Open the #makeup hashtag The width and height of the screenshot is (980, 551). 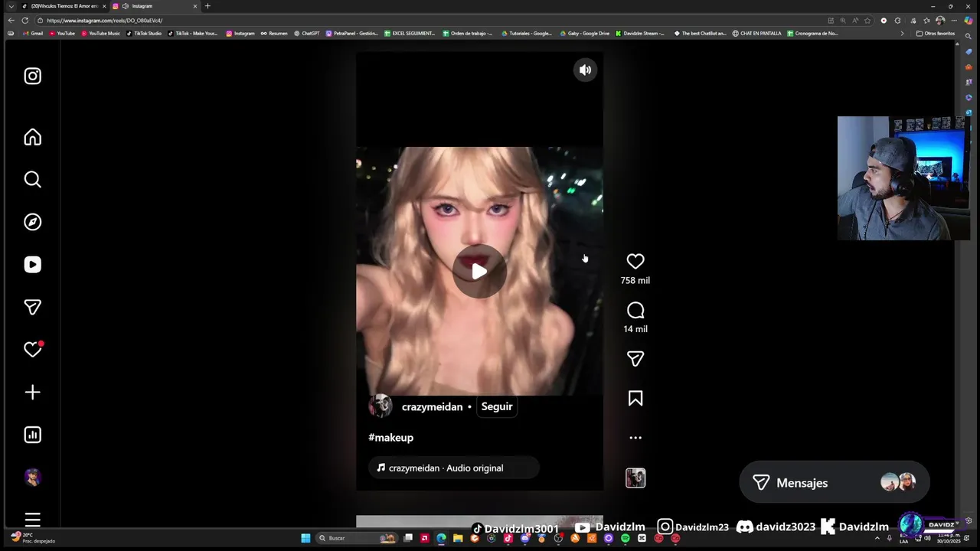(390, 438)
